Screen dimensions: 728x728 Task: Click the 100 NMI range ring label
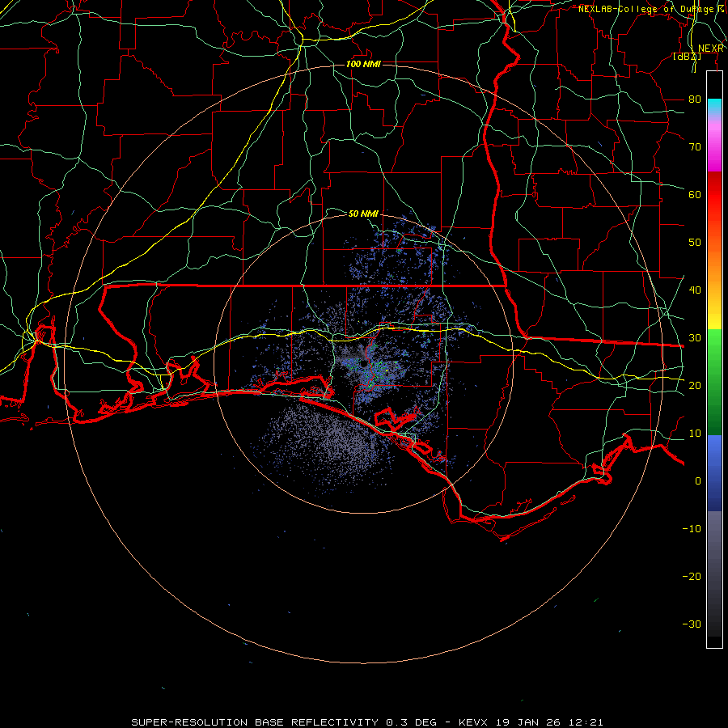tap(363, 64)
